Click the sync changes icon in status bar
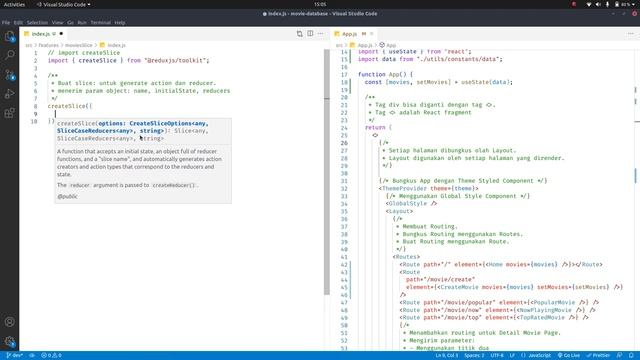 coord(32,356)
